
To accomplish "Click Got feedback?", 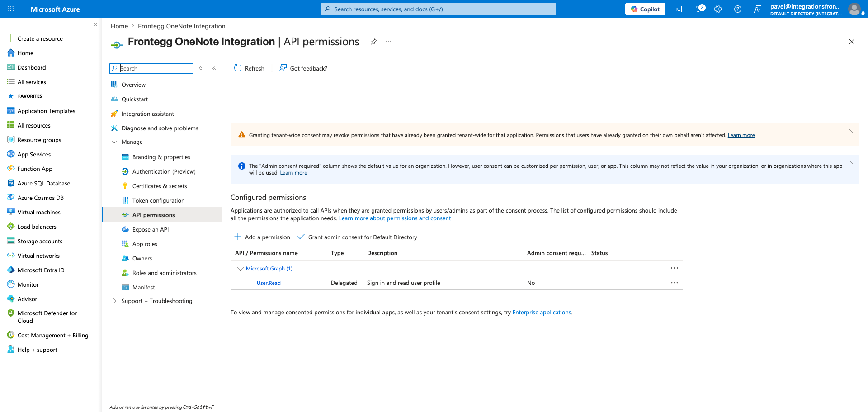I will click(303, 68).
